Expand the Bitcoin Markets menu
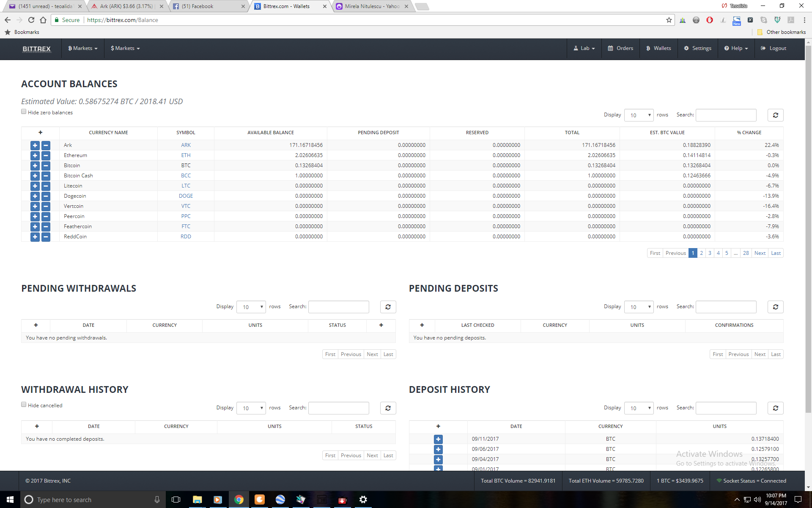Screen dimensions: 812x508 (83, 48)
